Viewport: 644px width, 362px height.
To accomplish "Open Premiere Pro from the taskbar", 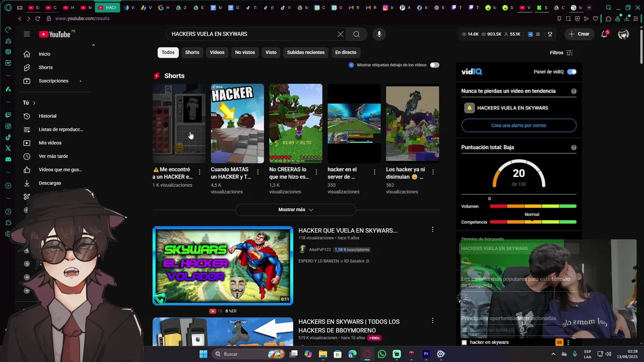I will click(x=426, y=354).
